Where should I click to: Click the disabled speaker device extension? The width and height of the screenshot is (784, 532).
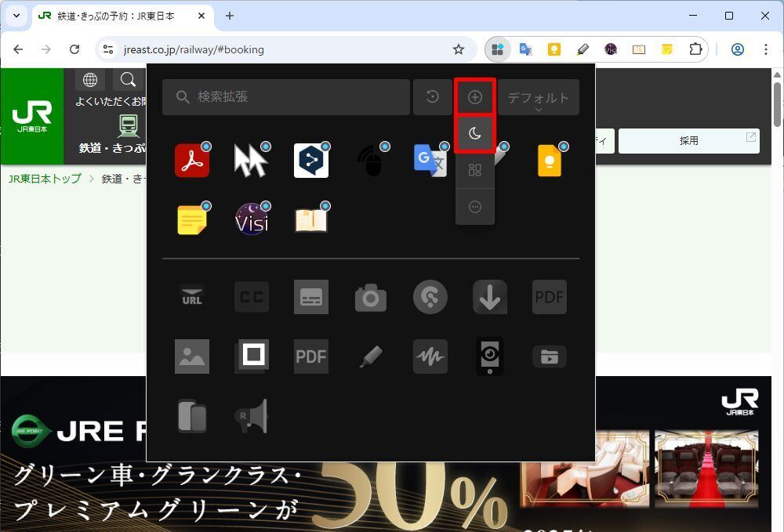490,356
